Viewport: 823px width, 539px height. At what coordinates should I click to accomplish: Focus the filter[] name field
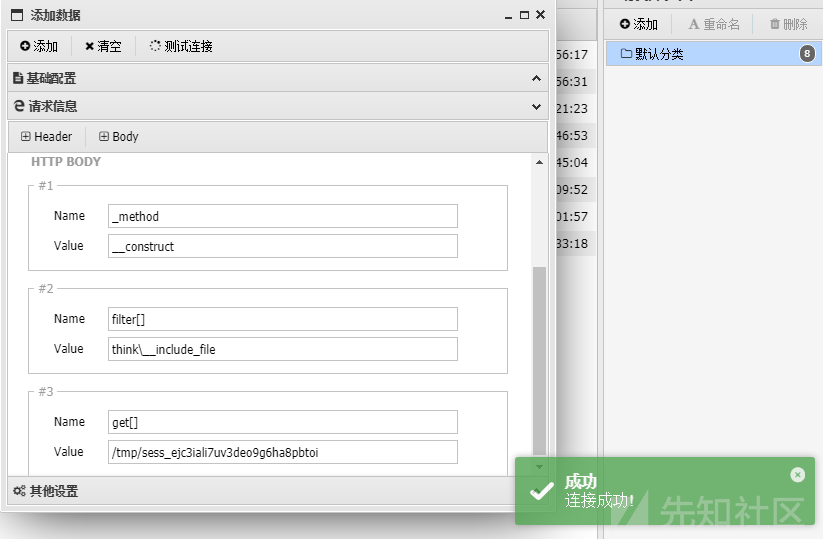point(282,319)
